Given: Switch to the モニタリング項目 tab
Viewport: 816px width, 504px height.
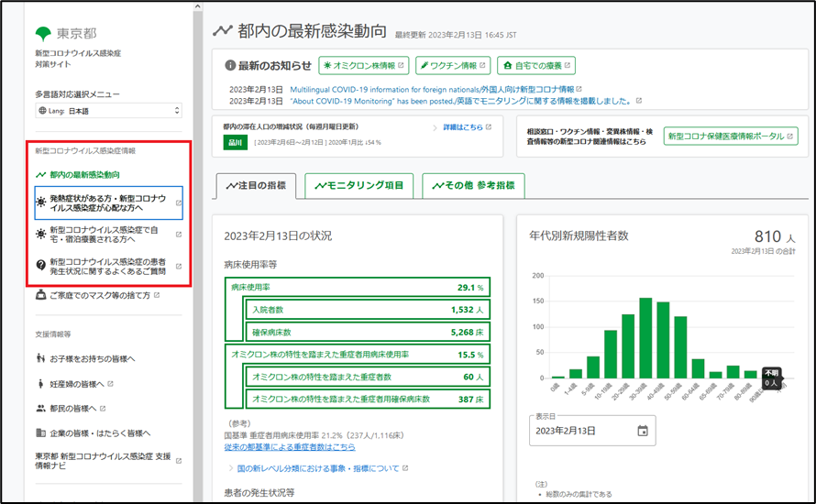Looking at the screenshot, I should 359,186.
